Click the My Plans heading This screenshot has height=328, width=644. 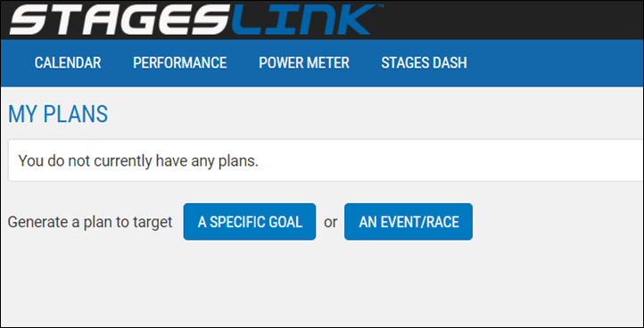(58, 115)
